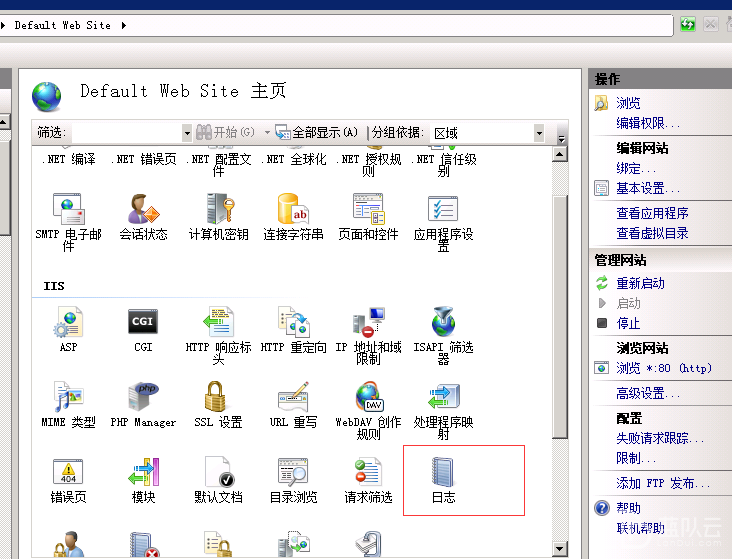Click the 帮助 help link
Viewport: 732px width, 559px height.
pyautogui.click(x=628, y=508)
